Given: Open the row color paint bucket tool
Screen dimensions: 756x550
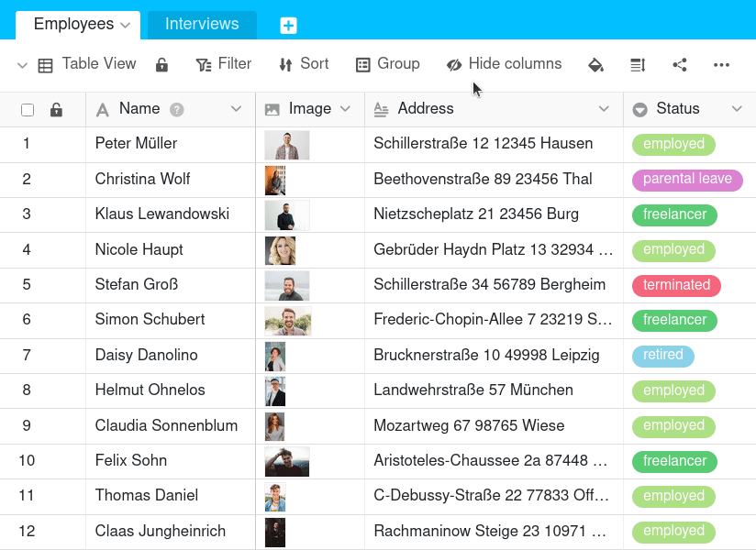Looking at the screenshot, I should [595, 64].
